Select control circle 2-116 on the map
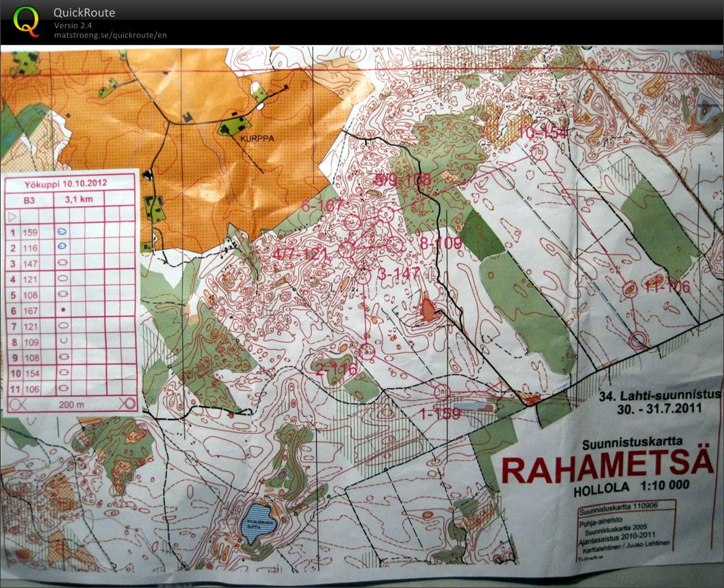 click(367, 352)
